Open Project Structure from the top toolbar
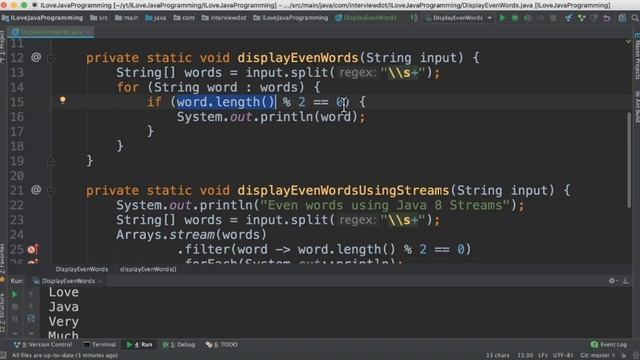 tap(622, 18)
